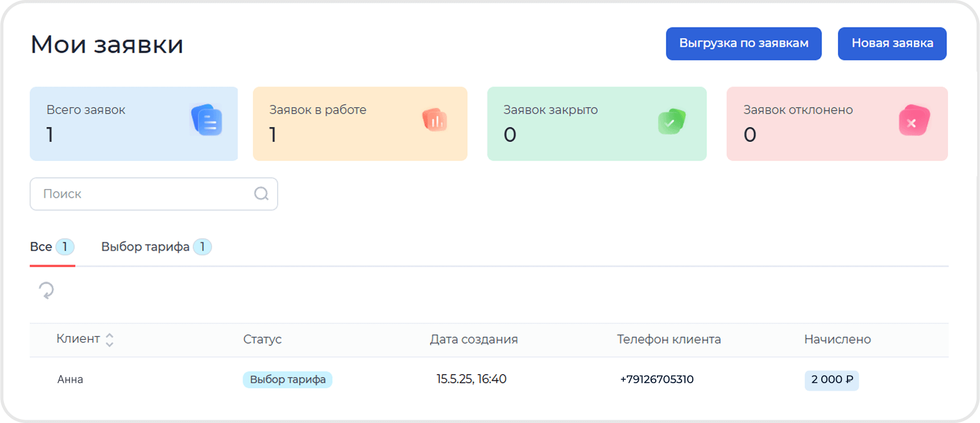The image size is (980, 423).
Task: Click the green checkmark icon in Заявок закрыто
Action: pos(672,121)
